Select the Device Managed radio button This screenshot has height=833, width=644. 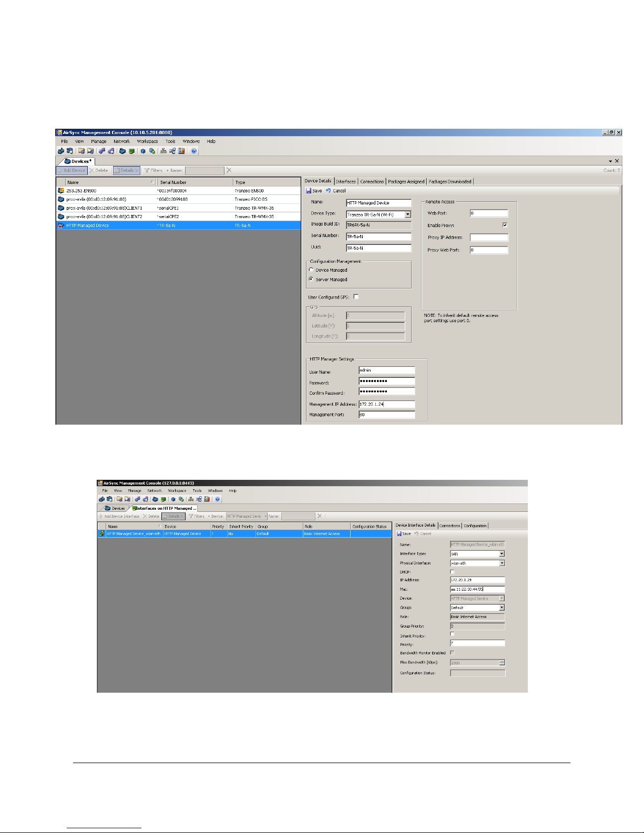(311, 270)
